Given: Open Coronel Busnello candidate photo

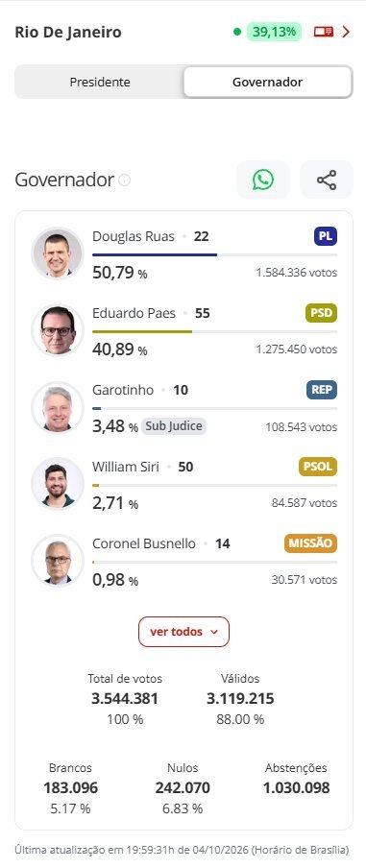Looking at the screenshot, I should [58, 560].
